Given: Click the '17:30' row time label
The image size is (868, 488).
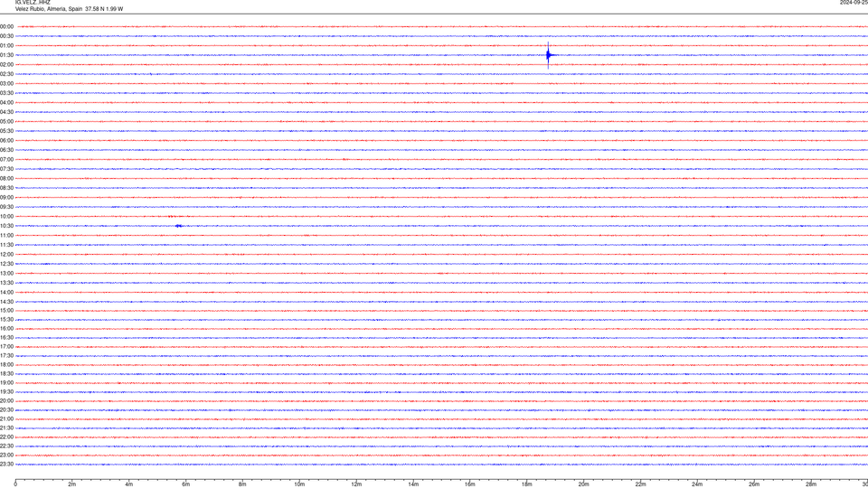Looking at the screenshot, I should [x=6, y=356].
